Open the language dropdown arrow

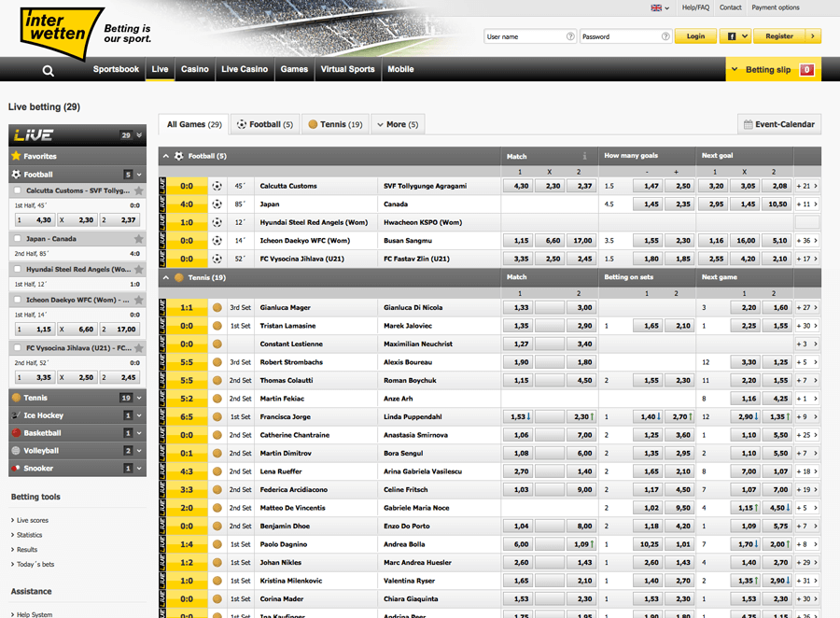click(x=667, y=8)
